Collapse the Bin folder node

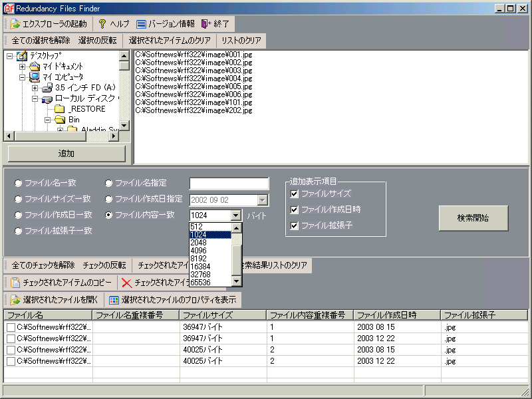[x=48, y=120]
